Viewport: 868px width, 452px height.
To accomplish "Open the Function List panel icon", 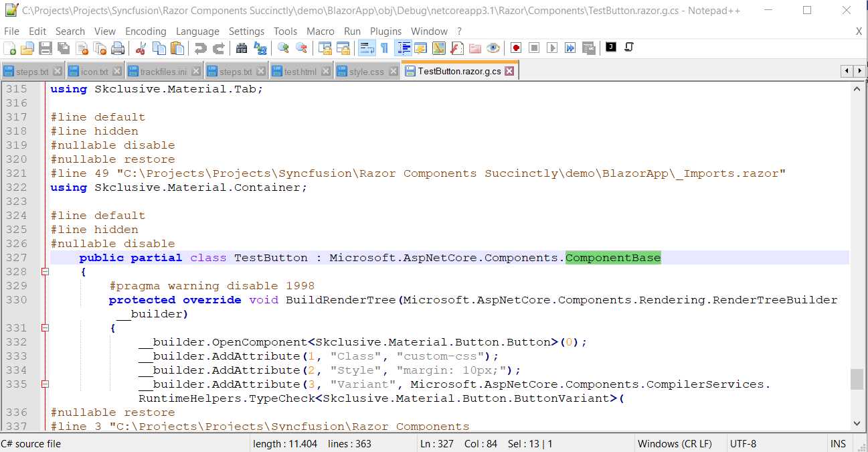I will 457,48.
